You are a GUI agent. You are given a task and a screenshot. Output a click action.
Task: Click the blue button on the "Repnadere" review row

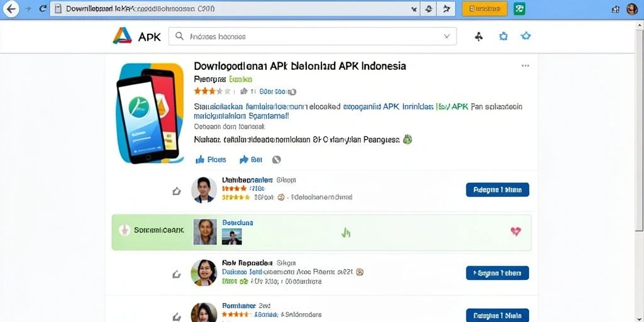click(497, 273)
